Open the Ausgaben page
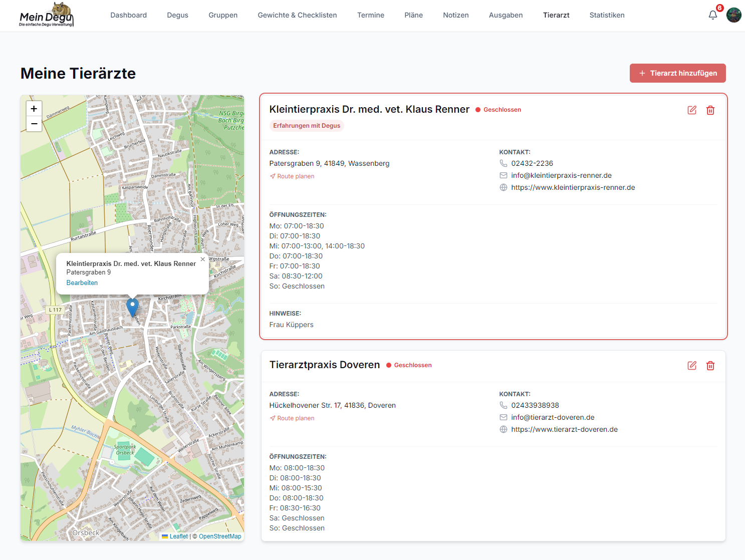The width and height of the screenshot is (745, 560). coord(506,15)
